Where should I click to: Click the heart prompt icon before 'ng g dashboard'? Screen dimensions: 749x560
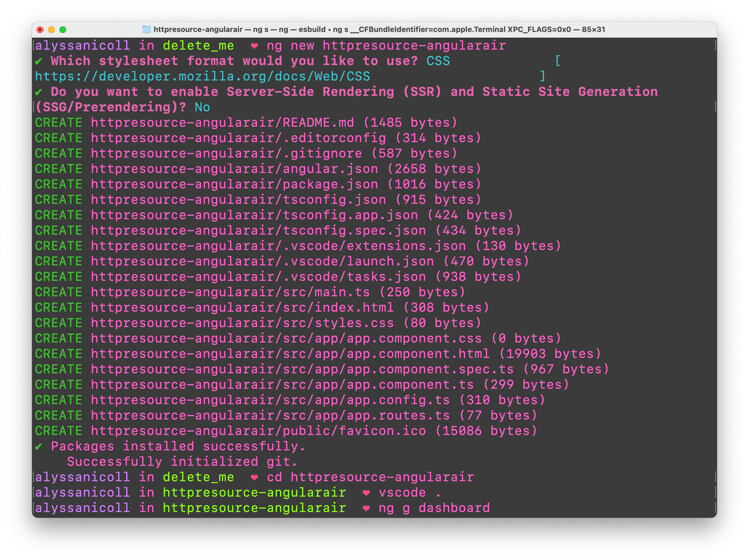(x=366, y=508)
